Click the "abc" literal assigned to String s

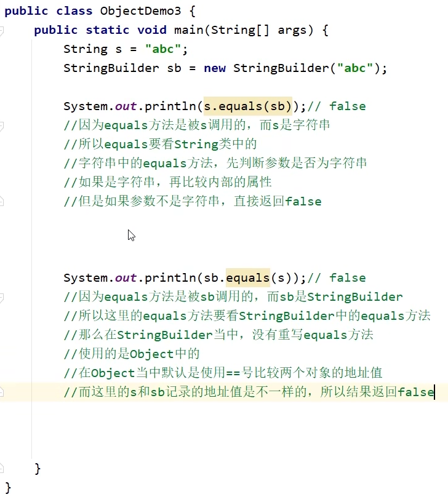(x=162, y=49)
